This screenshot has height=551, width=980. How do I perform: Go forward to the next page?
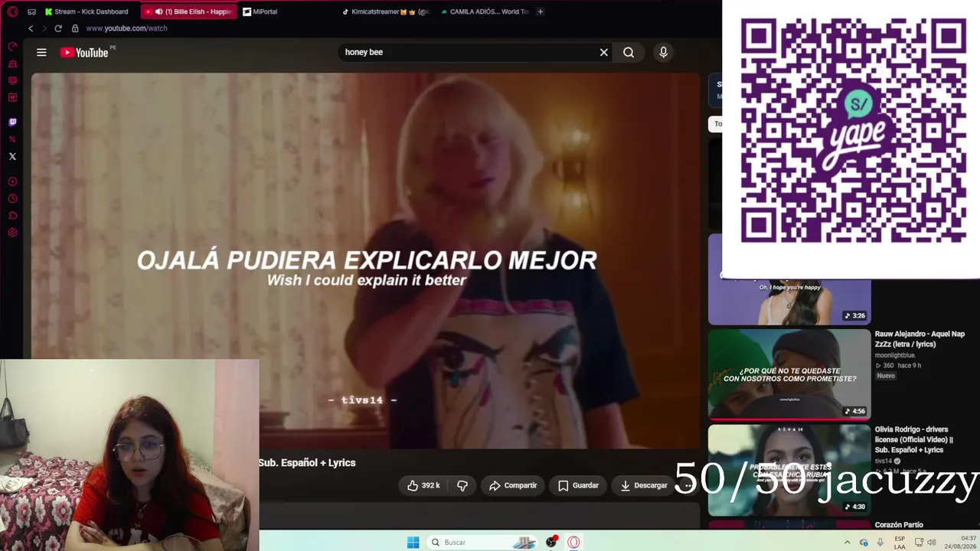point(44,28)
